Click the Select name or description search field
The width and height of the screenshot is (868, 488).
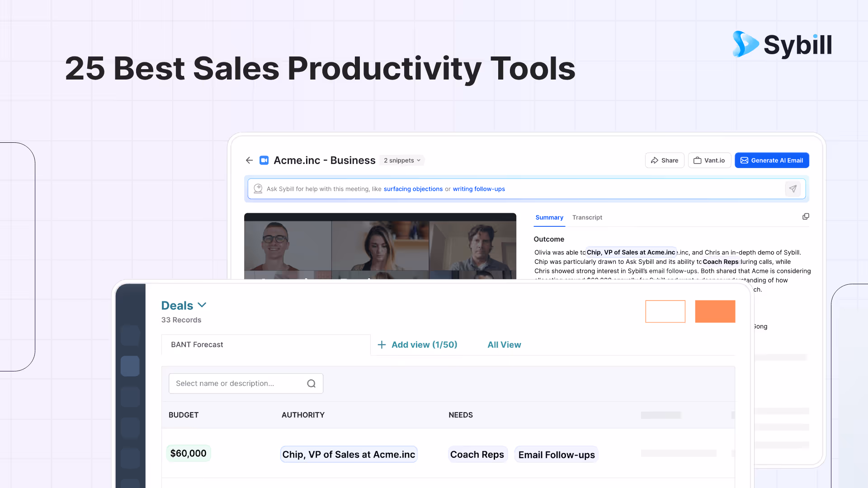246,384
